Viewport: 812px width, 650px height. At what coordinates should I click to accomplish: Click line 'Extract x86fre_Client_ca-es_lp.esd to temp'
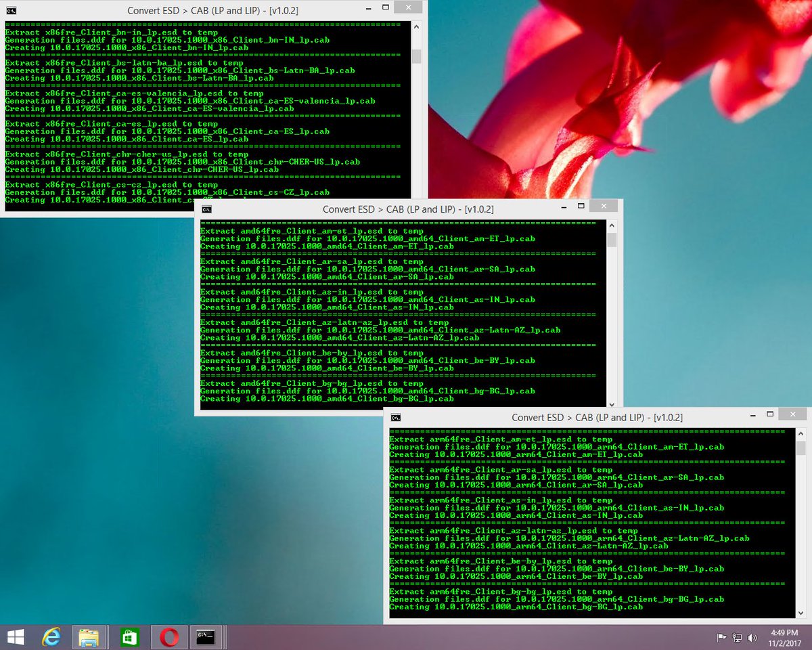click(113, 124)
